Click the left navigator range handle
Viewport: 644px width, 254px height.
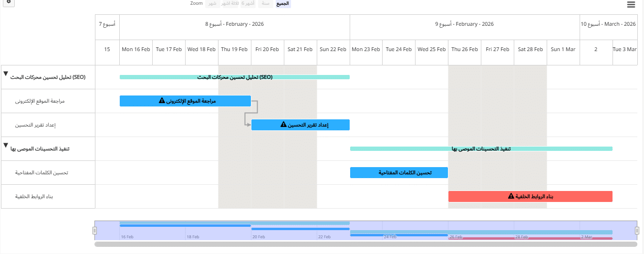(94, 231)
